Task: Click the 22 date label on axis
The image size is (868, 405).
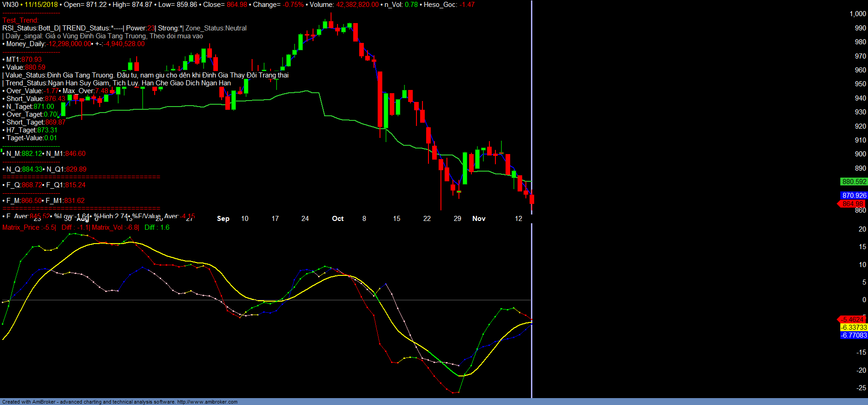Action: [427, 219]
